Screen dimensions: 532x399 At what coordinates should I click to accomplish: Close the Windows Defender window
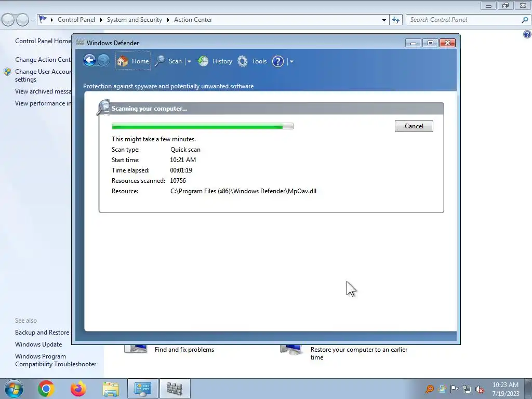[447, 43]
